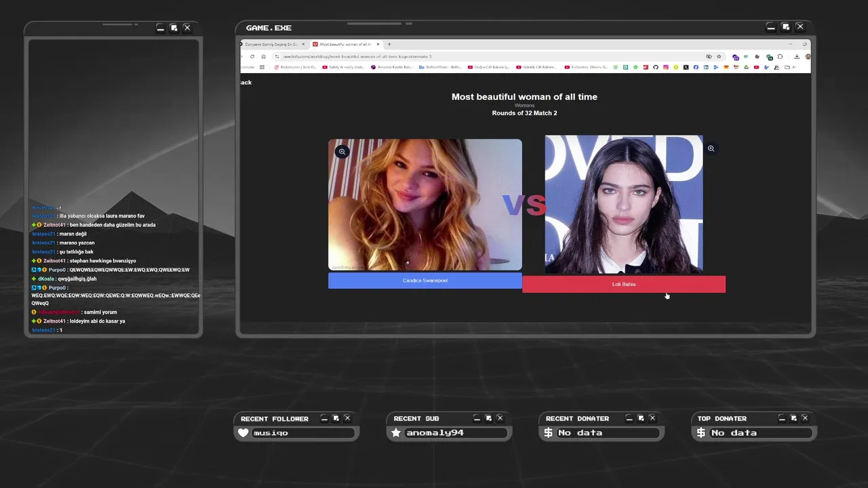
Task: Open the BePointStore Behance bookmark
Action: (x=441, y=67)
